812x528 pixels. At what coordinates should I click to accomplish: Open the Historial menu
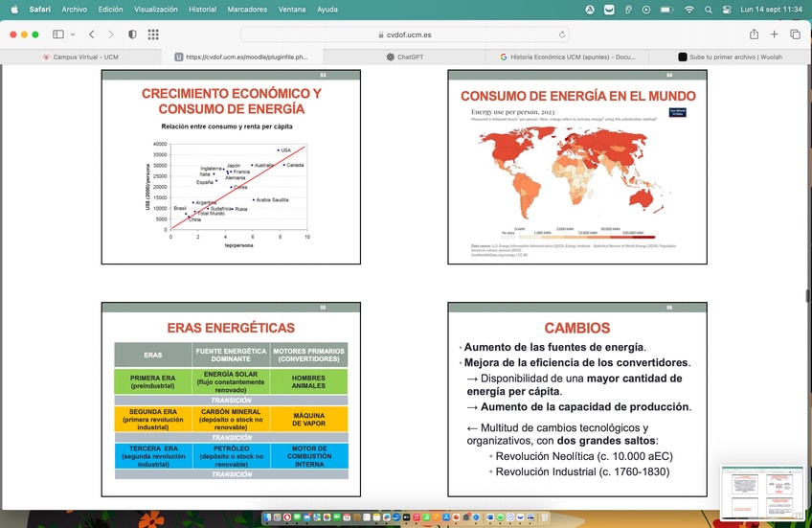point(202,10)
